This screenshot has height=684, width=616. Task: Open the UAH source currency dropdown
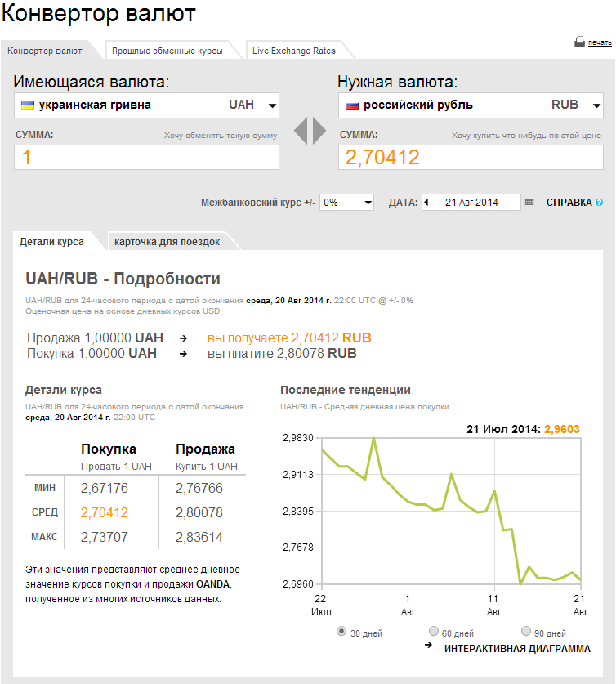(146, 105)
